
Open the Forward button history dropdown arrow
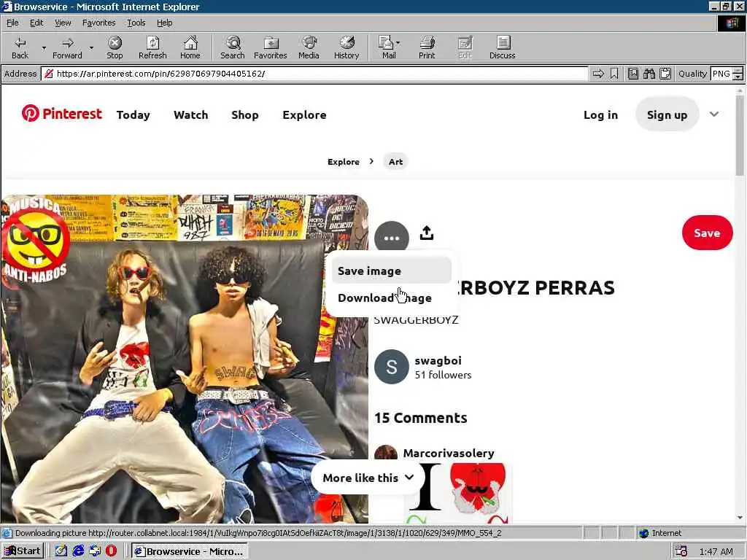point(91,47)
